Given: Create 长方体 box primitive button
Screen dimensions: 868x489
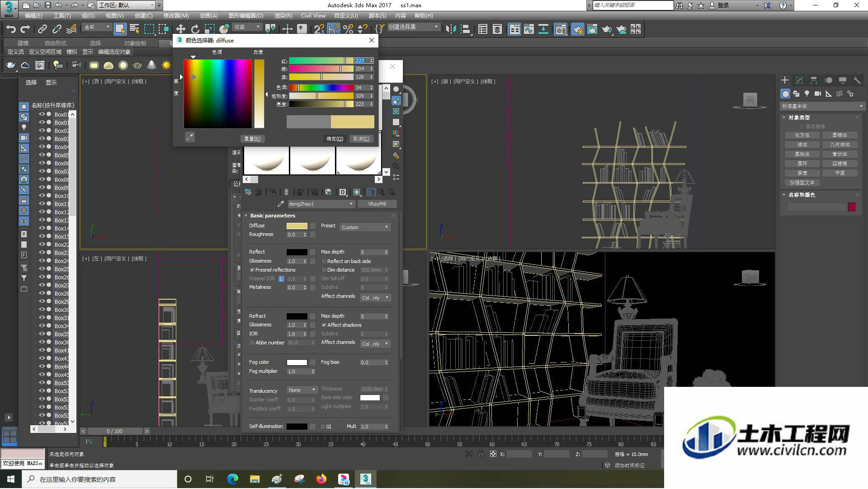Looking at the screenshot, I should tap(802, 135).
